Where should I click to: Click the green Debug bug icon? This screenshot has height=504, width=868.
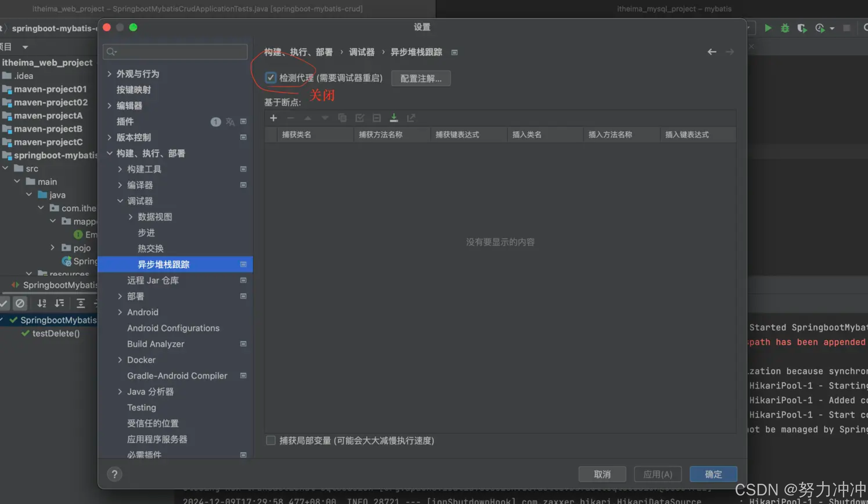pos(785,28)
